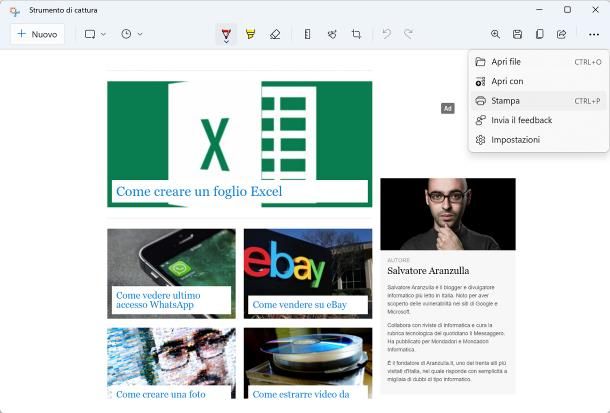Close the Strumento di cattura window

click(595, 10)
